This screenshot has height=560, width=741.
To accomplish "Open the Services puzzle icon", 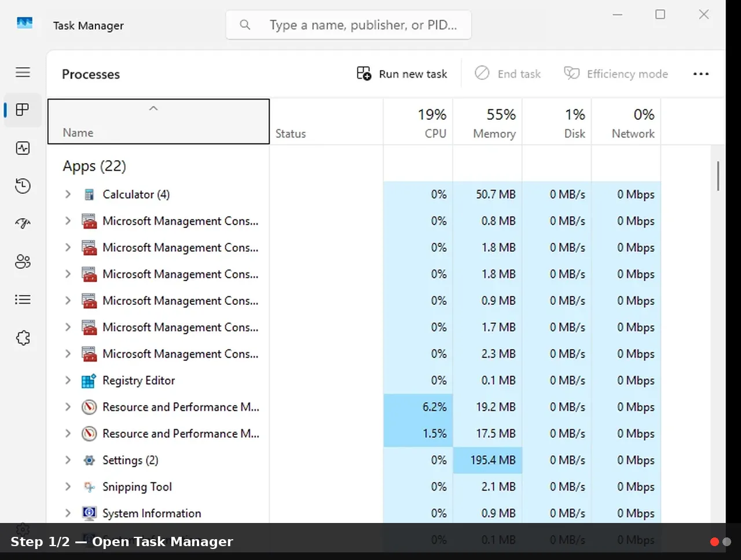I will point(23,338).
